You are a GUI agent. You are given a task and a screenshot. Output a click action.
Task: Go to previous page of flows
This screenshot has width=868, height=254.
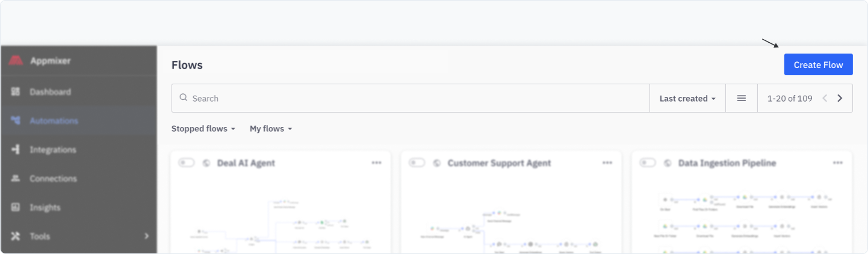tap(825, 98)
